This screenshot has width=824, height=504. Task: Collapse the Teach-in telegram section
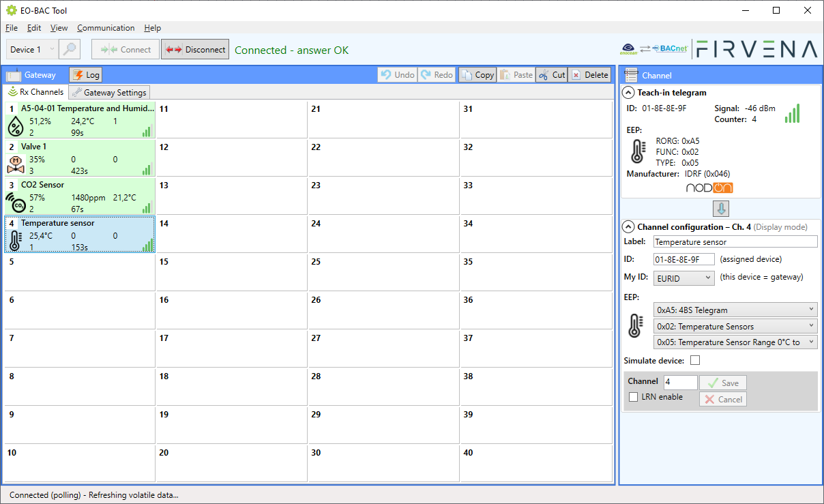[x=629, y=93]
